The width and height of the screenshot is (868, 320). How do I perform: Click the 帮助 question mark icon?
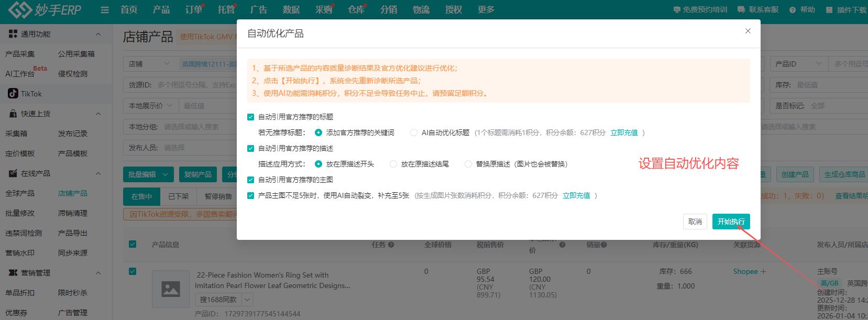[793, 10]
